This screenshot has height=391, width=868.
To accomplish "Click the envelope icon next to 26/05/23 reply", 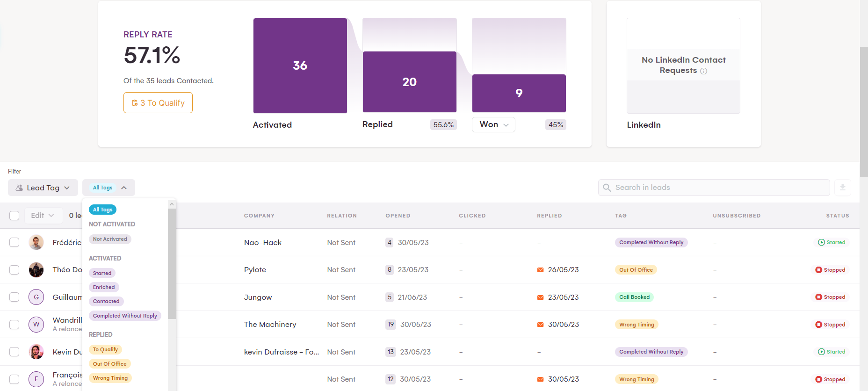I will coord(540,270).
